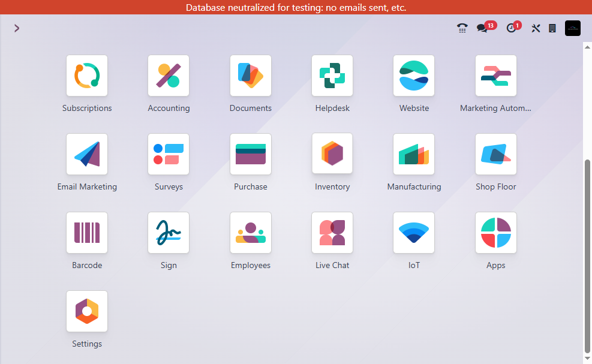This screenshot has width=592, height=364.
Task: Open the Settings app
Action: [87, 311]
